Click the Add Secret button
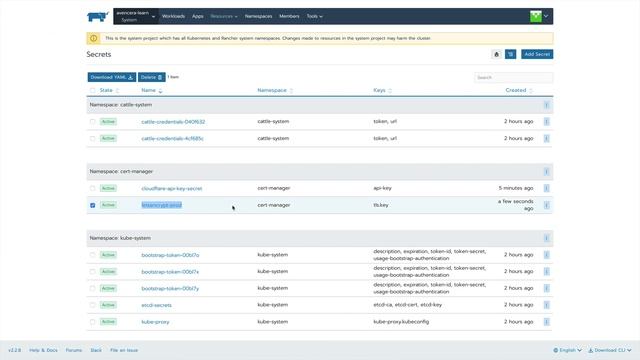640x360 pixels. 537,54
